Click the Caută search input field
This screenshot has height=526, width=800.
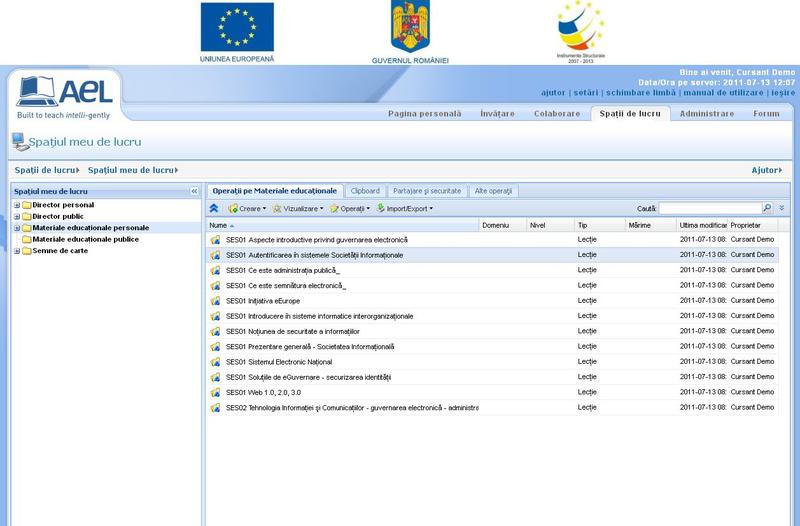pos(709,208)
